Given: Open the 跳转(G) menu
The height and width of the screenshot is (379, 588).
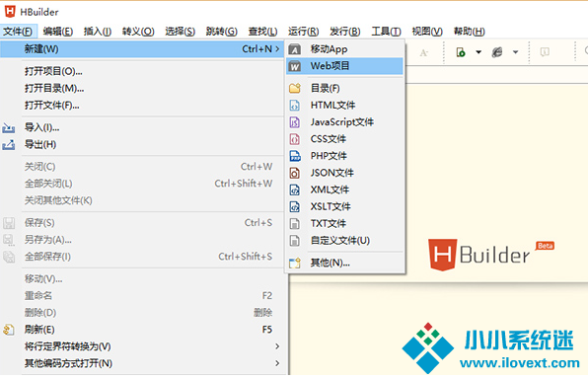Looking at the screenshot, I should (x=221, y=32).
